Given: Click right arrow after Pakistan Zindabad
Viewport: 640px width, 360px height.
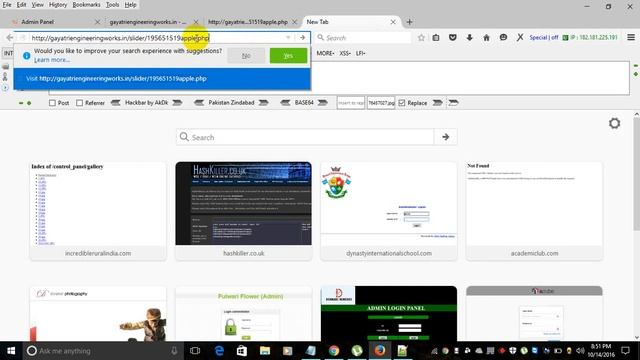Looking at the screenshot, I should (x=264, y=103).
